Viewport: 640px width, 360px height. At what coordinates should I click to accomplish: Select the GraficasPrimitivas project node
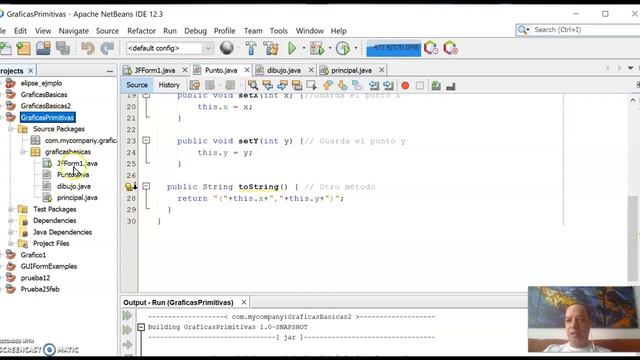point(47,118)
